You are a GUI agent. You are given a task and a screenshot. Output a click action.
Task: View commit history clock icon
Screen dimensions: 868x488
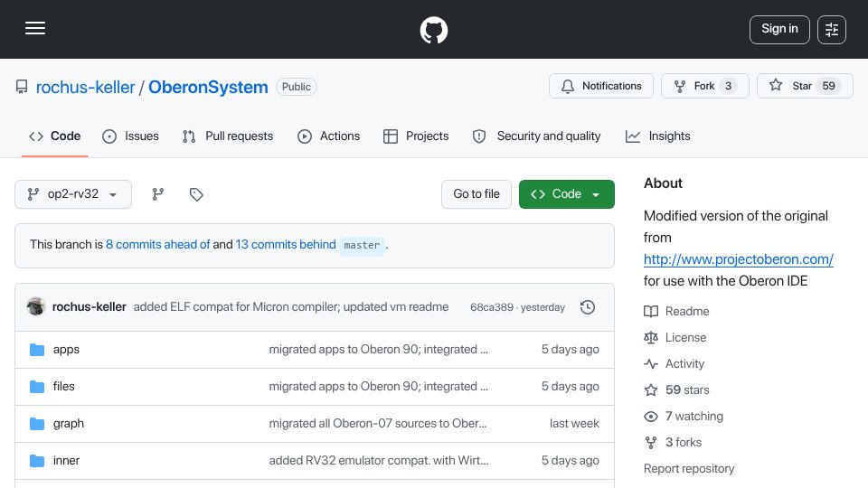coord(588,307)
